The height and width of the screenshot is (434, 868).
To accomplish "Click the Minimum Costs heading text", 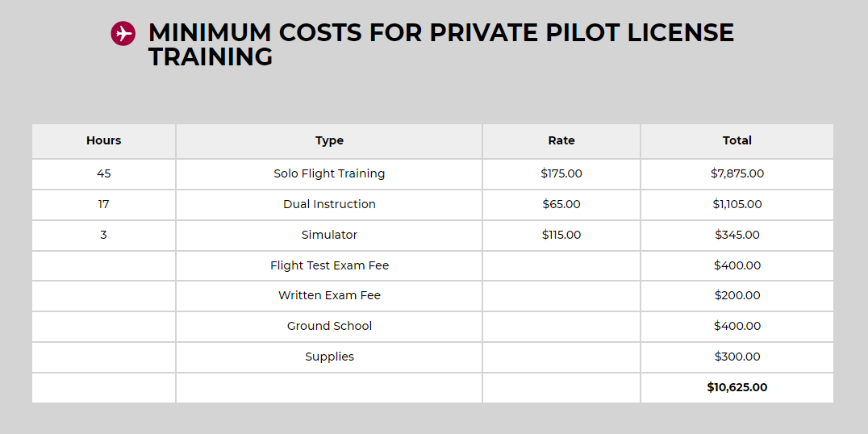I will click(x=440, y=44).
